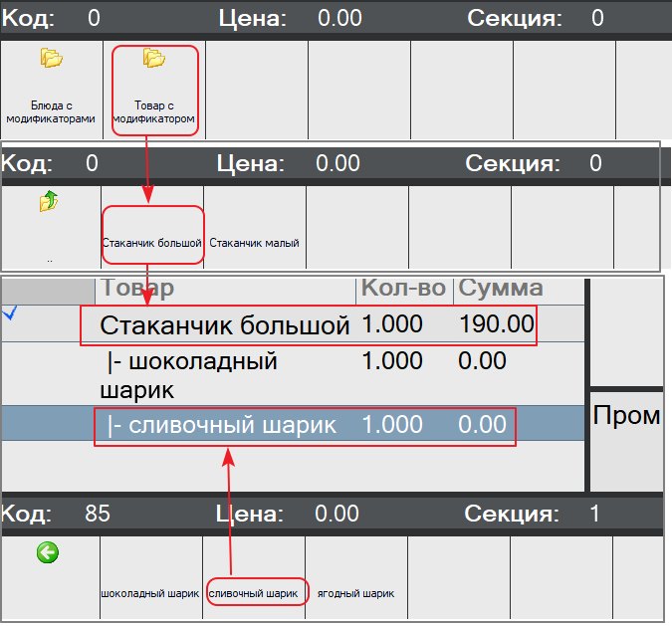Select the шоколадный шарик receipt row
The image size is (672, 626).
click(293, 374)
